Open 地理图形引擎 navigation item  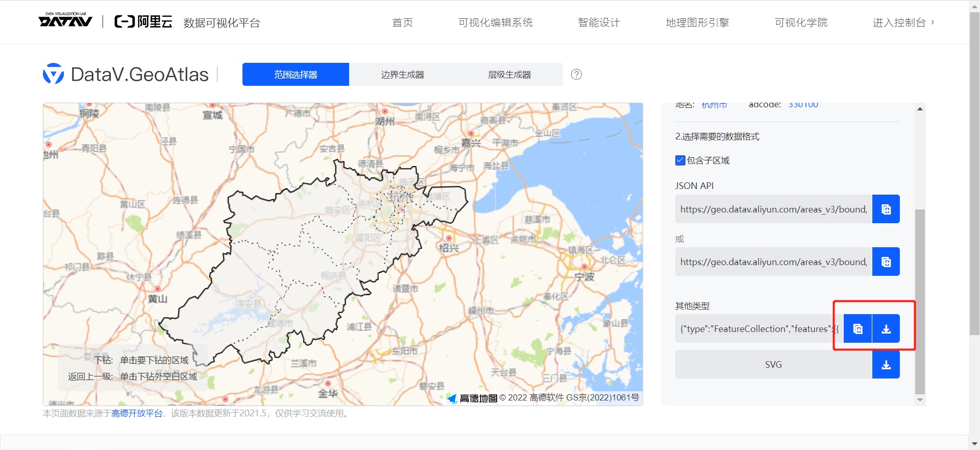(x=697, y=22)
